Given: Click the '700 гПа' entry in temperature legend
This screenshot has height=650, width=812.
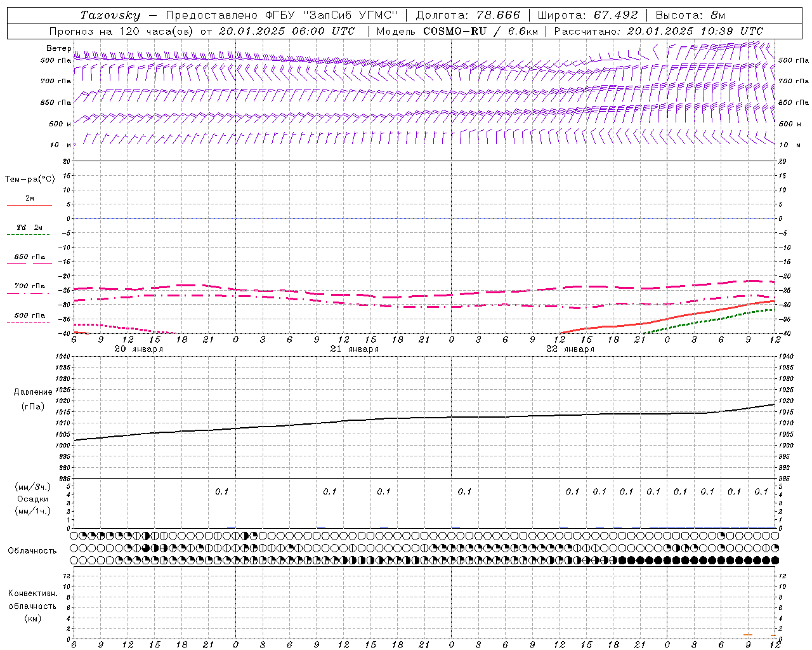Looking at the screenshot, I should coord(30,286).
